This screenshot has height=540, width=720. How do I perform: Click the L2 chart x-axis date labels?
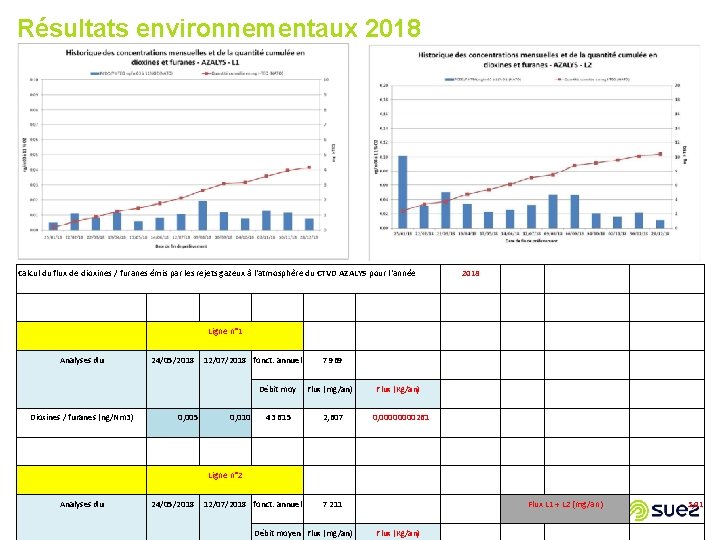coord(531,234)
